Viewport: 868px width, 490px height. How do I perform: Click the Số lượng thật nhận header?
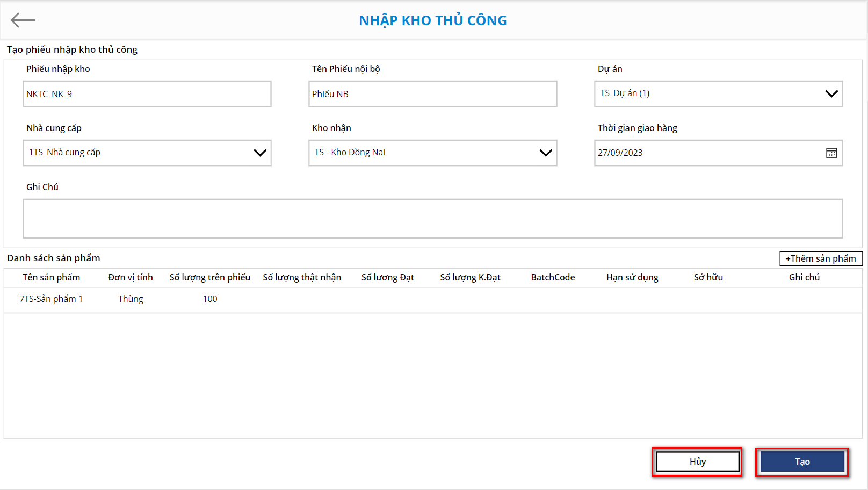click(x=302, y=277)
